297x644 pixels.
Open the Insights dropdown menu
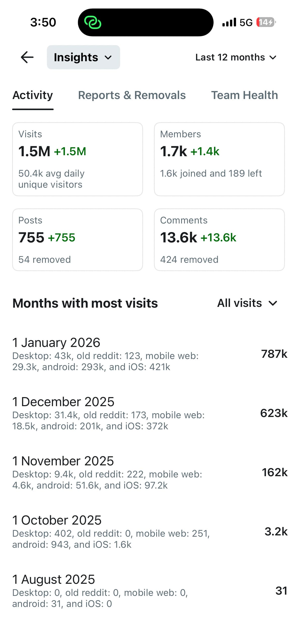coord(83,57)
